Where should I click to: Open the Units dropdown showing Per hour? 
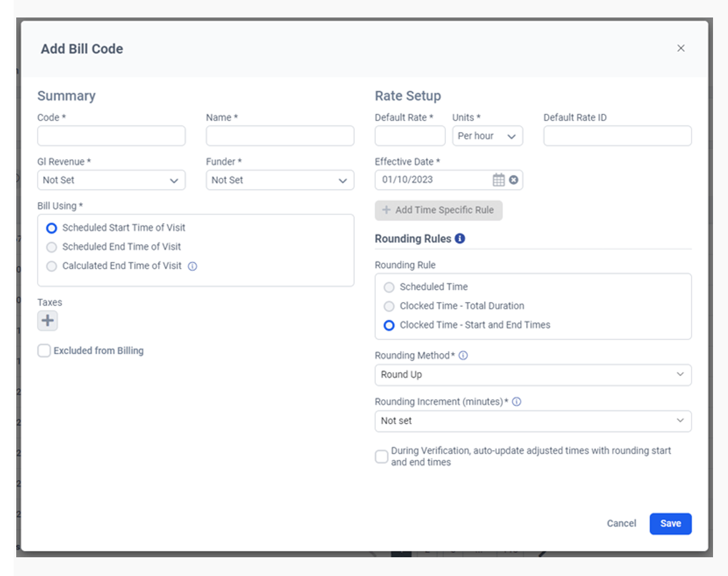coord(488,136)
